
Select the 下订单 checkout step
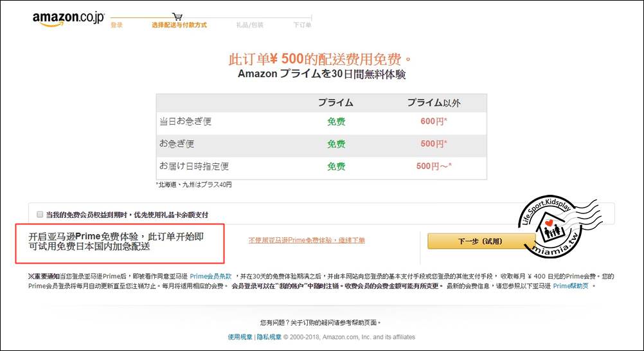tap(301, 26)
